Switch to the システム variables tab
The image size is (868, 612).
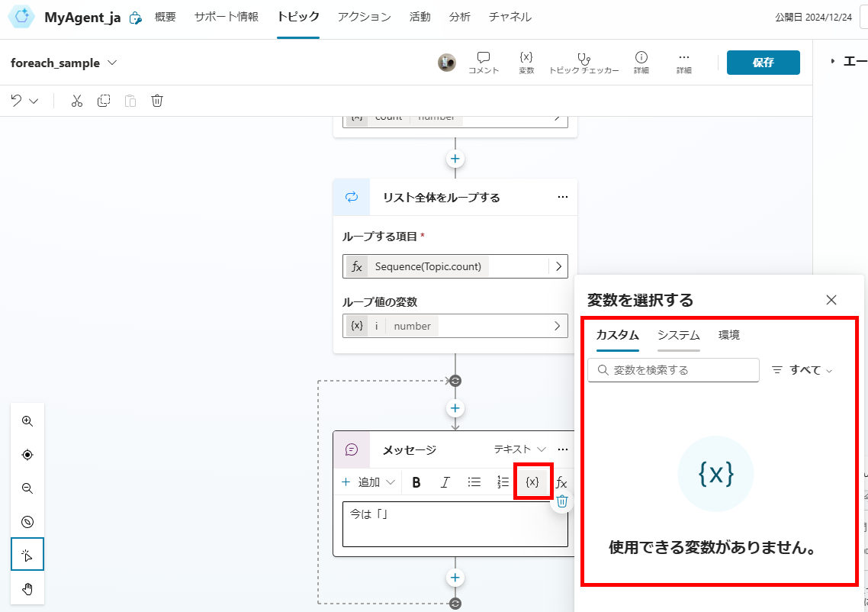(678, 334)
